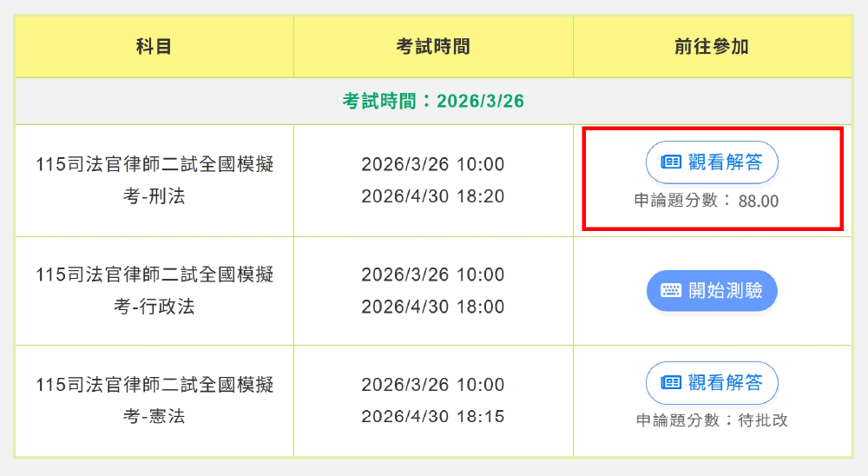
Task: Click the 申論題分數：待批改 status text
Action: tap(712, 420)
